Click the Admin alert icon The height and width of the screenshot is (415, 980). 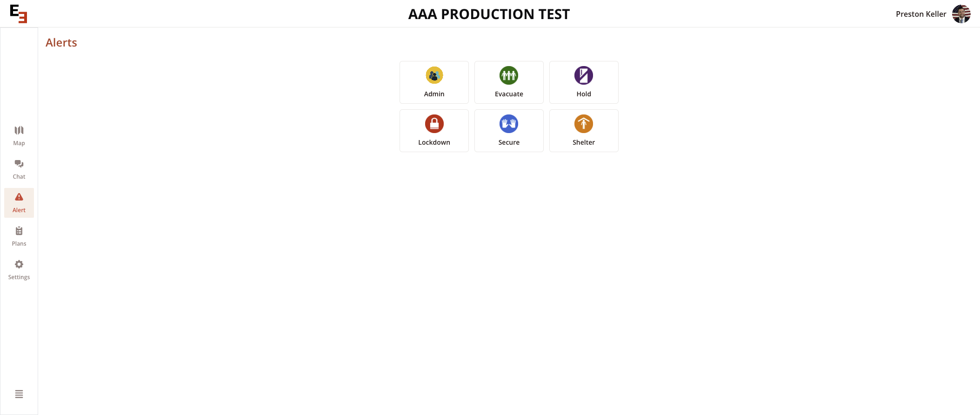tap(434, 75)
